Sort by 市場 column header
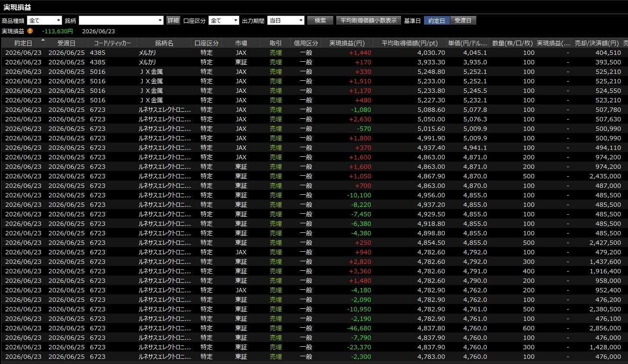 coord(241,43)
